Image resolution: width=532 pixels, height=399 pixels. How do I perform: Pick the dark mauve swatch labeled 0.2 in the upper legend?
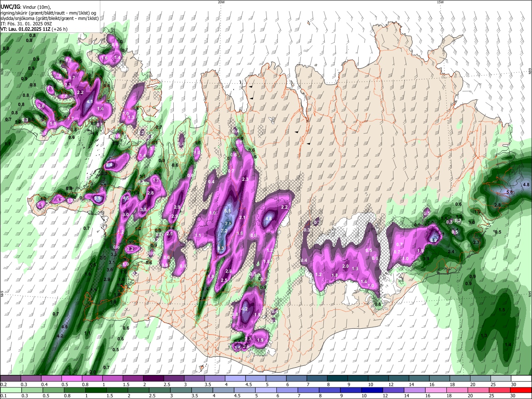click(x=10, y=379)
